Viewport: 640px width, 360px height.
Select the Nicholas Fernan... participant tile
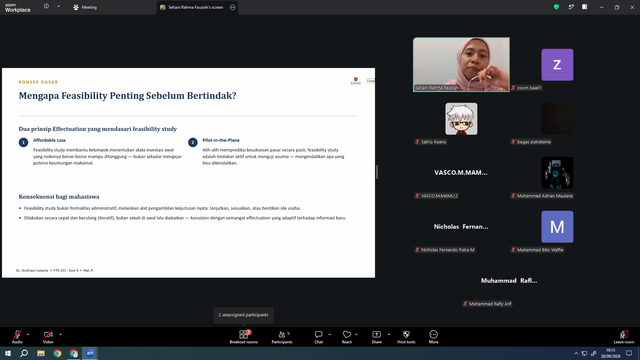pos(461,227)
